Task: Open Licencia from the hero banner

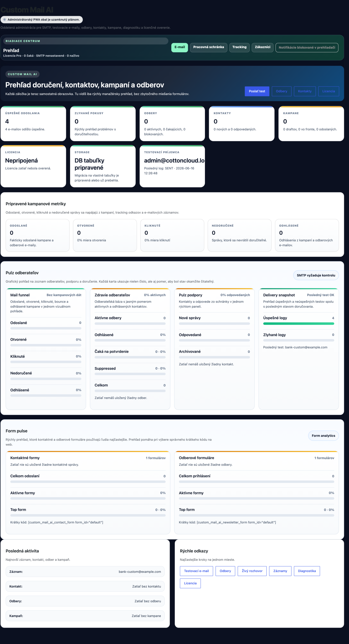Action: pos(329,91)
